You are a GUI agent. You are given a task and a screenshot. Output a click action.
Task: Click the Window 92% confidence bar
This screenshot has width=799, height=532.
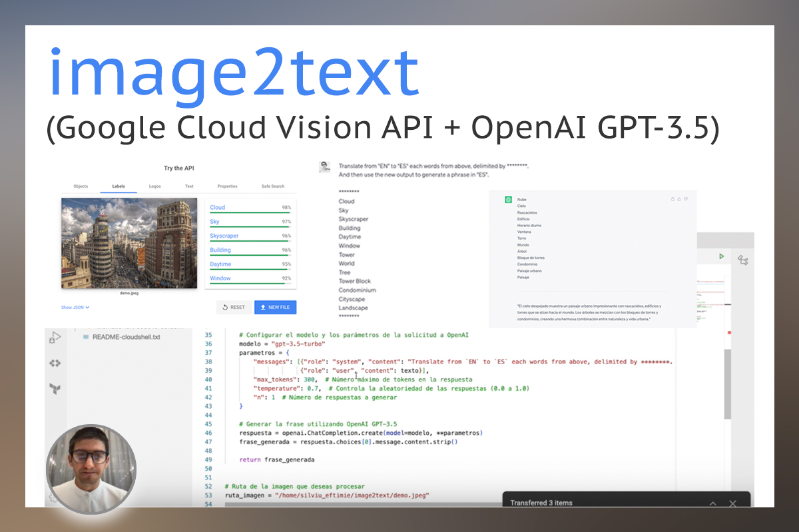point(250,284)
